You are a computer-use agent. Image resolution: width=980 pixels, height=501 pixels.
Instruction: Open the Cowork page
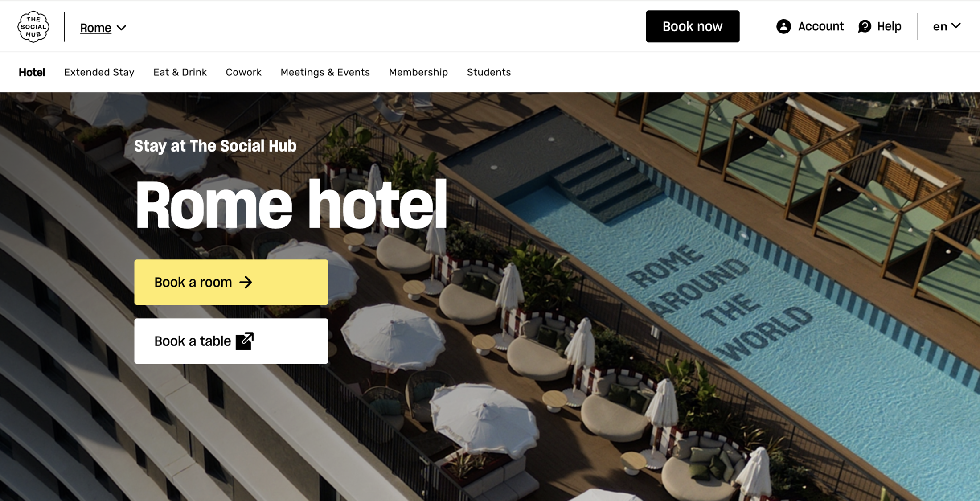(x=243, y=72)
